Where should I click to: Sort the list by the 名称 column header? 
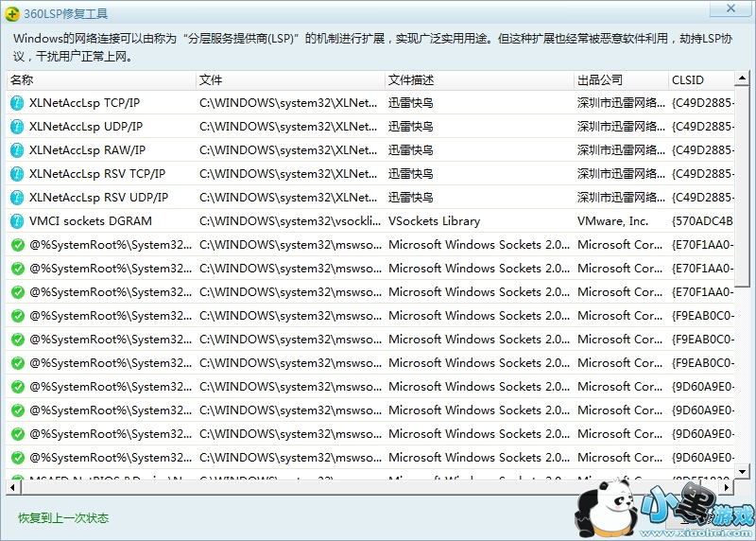pyautogui.click(x=101, y=80)
